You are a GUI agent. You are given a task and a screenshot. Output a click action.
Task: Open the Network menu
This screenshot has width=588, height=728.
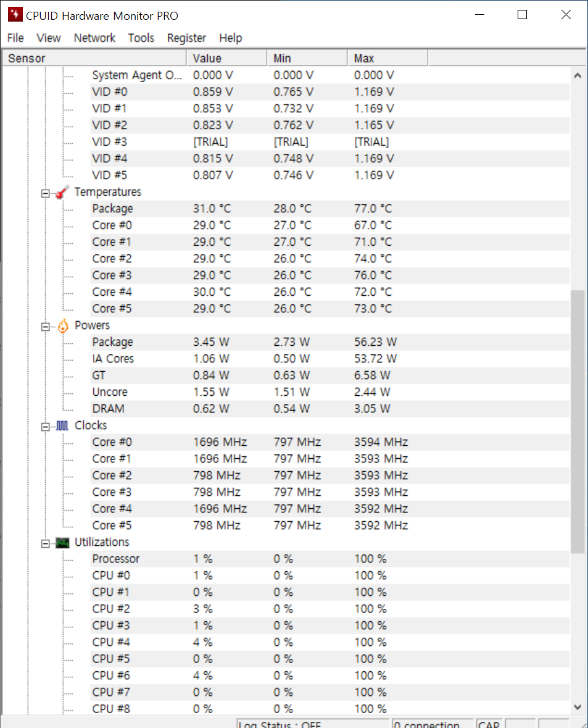click(94, 38)
